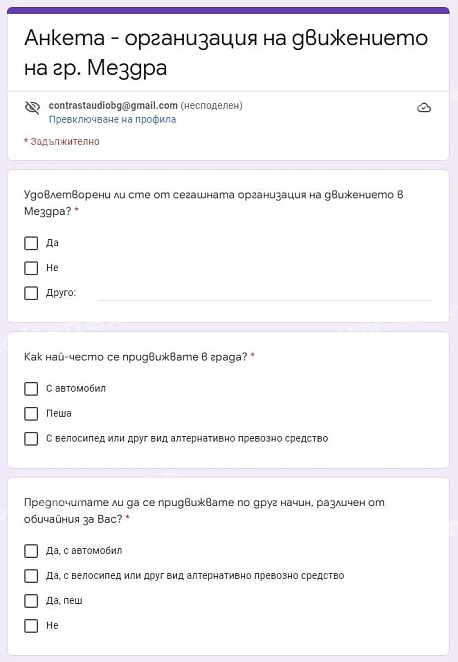Click the Предпочитате ли да се придвижвате question

click(204, 511)
